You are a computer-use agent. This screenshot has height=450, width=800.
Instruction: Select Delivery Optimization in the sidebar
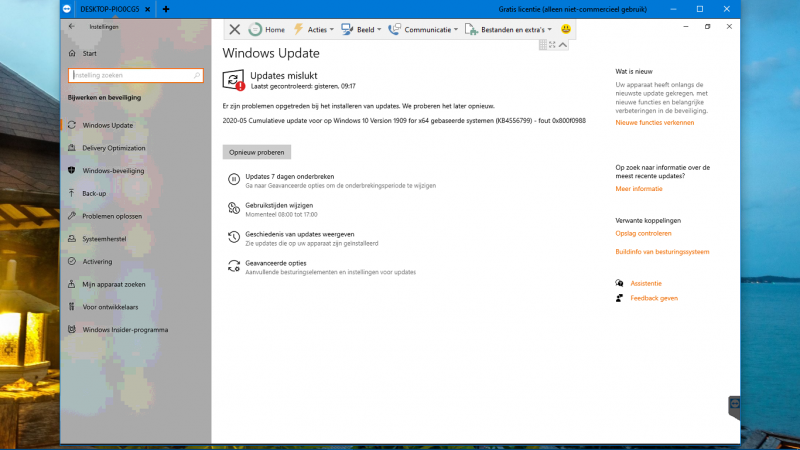(113, 148)
